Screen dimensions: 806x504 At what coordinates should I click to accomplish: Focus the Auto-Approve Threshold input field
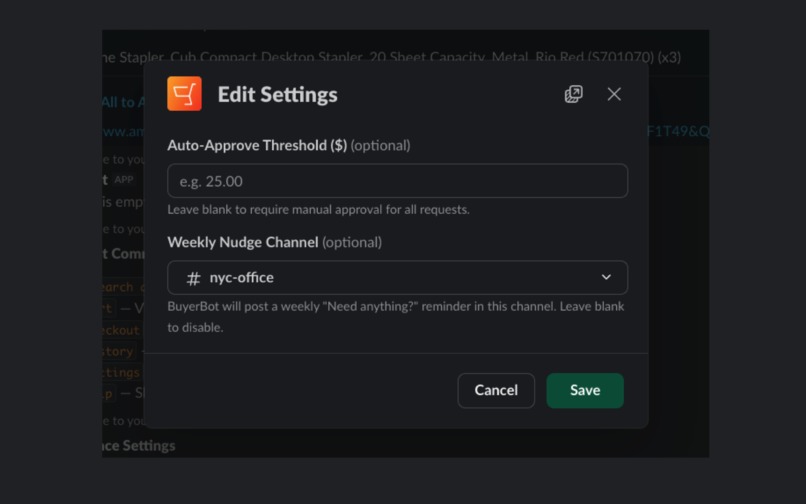pos(397,181)
